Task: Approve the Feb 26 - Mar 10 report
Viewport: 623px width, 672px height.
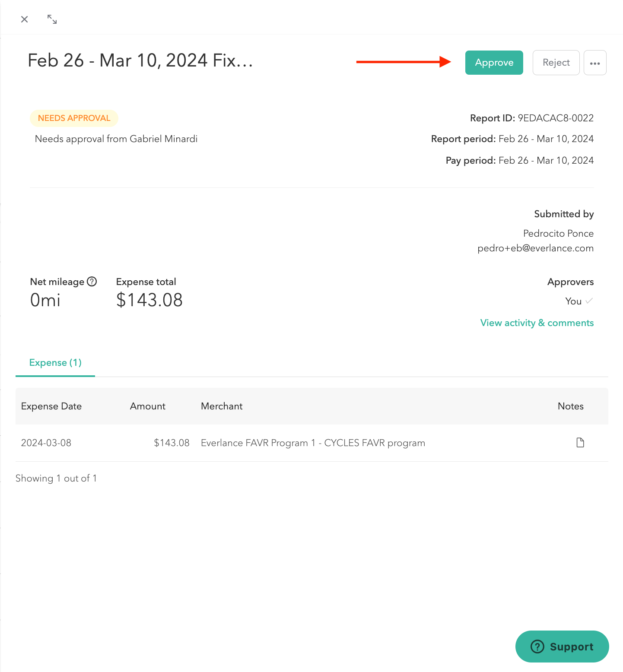Action: 494,63
